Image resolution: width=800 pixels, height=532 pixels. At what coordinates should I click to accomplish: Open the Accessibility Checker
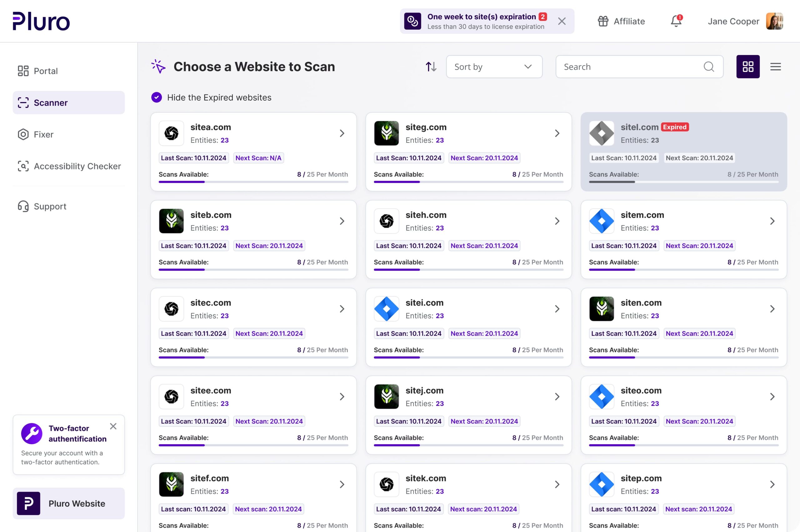click(x=77, y=166)
